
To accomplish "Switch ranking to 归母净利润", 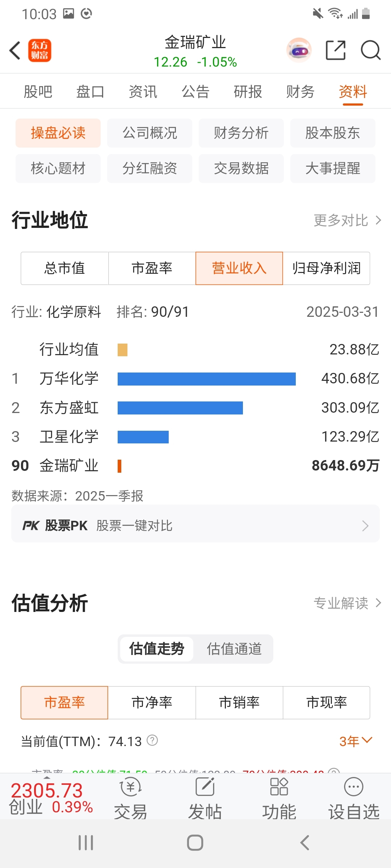I will pos(326,268).
